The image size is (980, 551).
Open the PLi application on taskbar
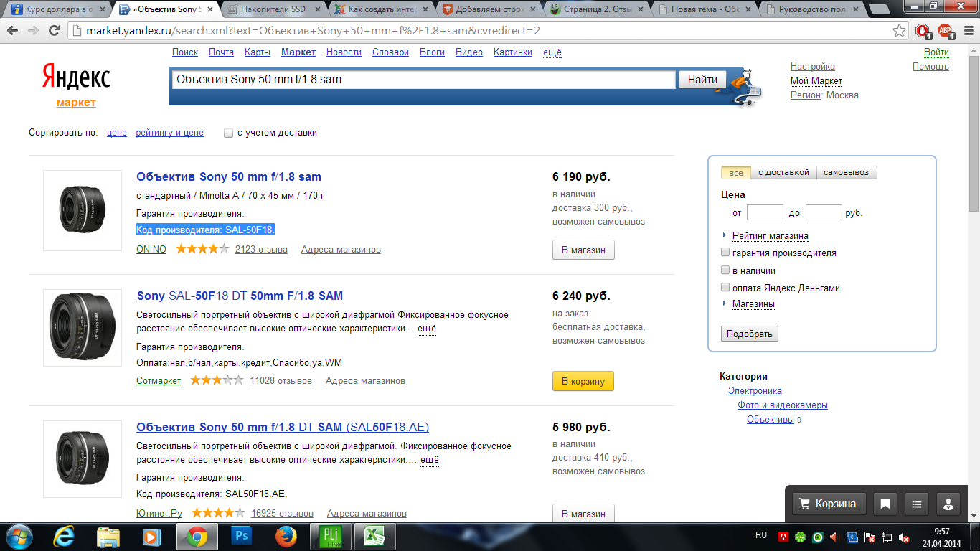(x=329, y=537)
